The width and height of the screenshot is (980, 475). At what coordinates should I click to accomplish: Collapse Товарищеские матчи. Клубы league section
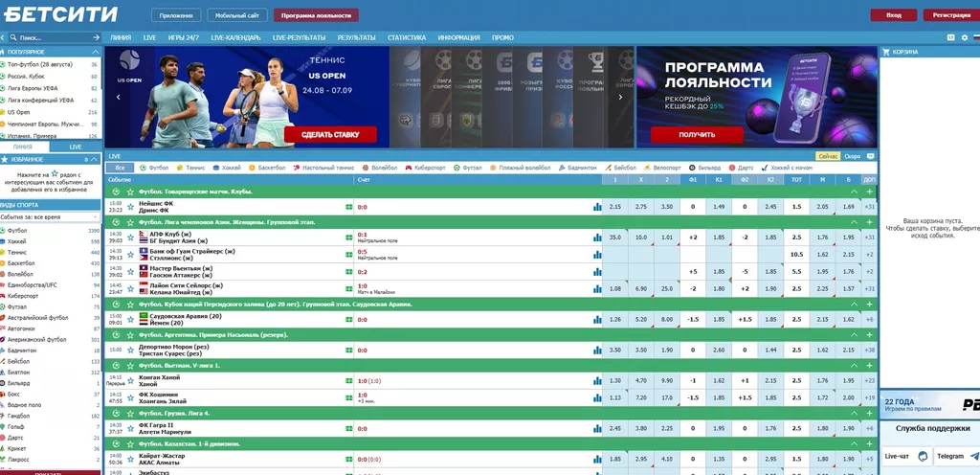point(853,192)
